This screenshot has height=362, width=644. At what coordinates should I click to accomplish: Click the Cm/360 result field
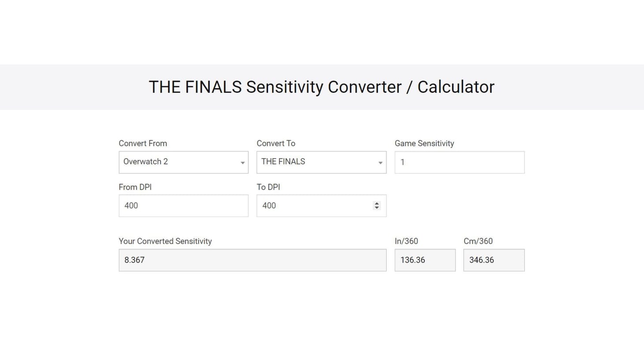[494, 260]
